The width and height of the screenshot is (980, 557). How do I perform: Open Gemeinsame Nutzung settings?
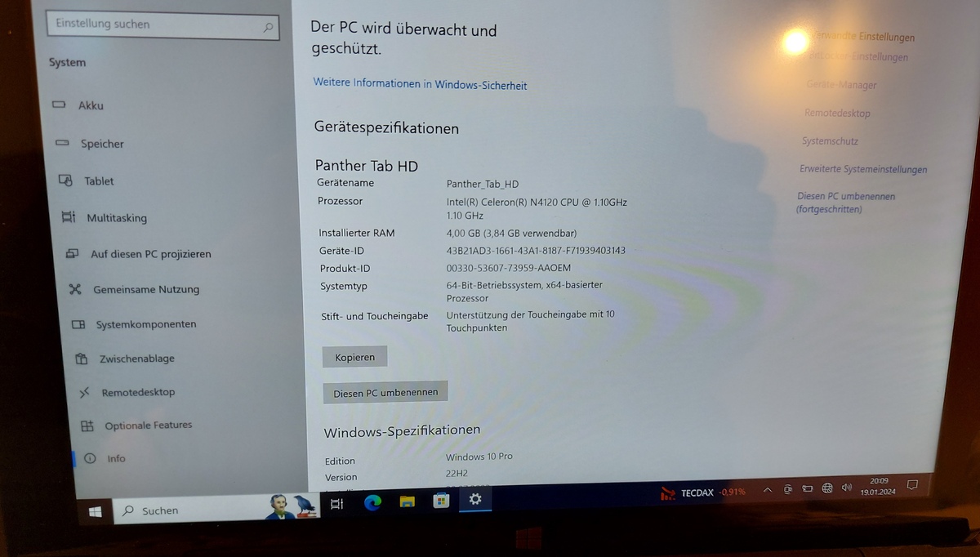tap(136, 289)
